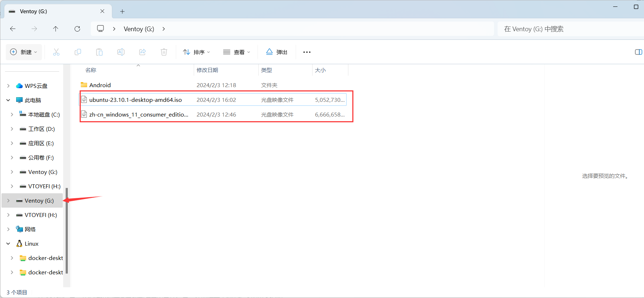Click the Copy icon in toolbar

coord(78,52)
